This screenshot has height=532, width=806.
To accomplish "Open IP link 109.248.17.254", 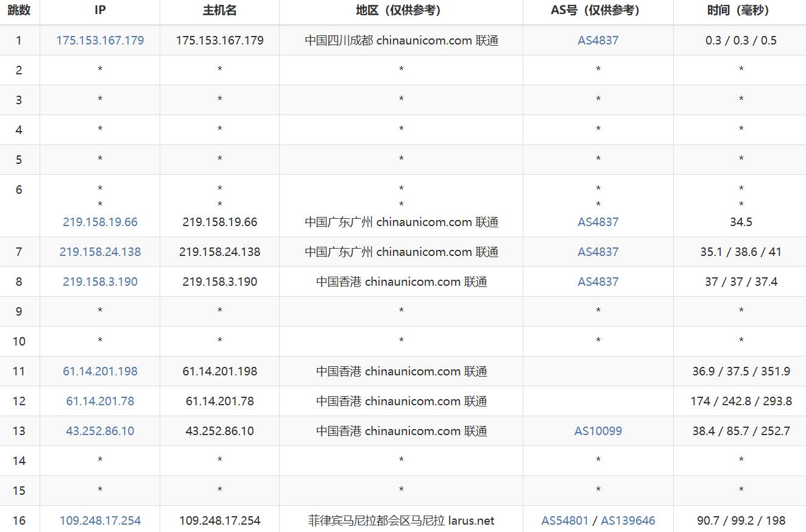I will click(x=100, y=520).
